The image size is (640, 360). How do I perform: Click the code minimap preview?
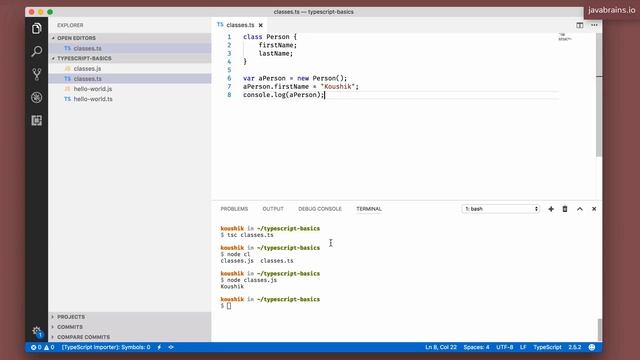point(565,37)
